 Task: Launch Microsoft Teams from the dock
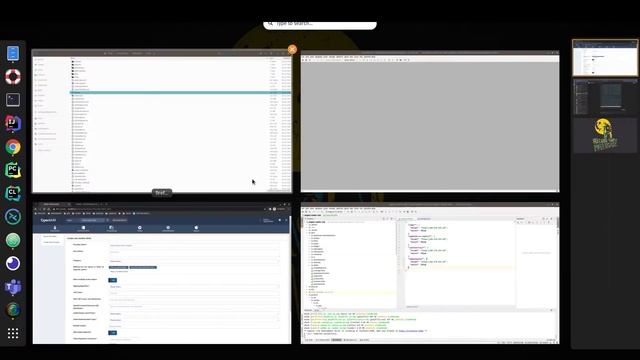click(x=13, y=287)
